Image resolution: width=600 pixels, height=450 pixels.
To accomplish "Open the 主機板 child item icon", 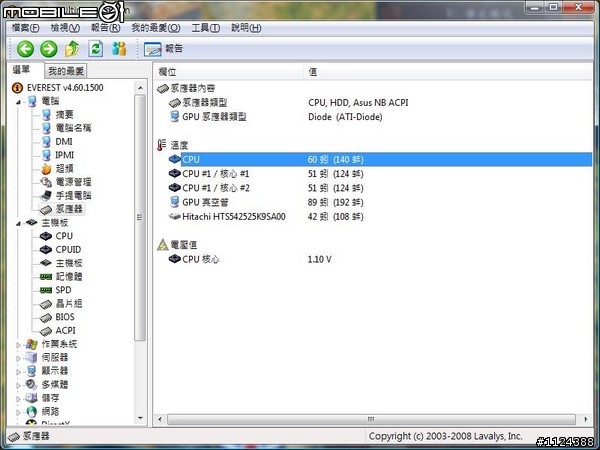I will pyautogui.click(x=46, y=263).
